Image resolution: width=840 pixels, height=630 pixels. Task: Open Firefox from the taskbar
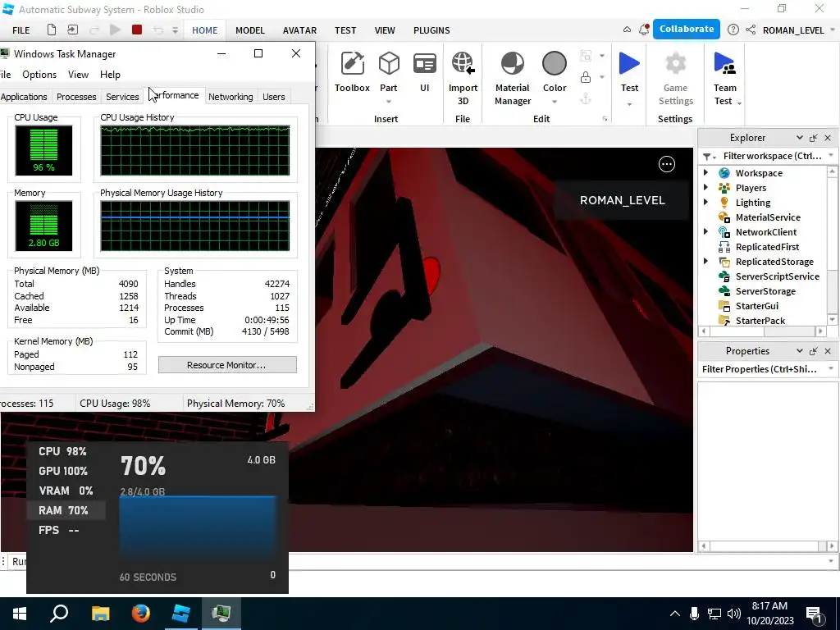pyautogui.click(x=141, y=613)
